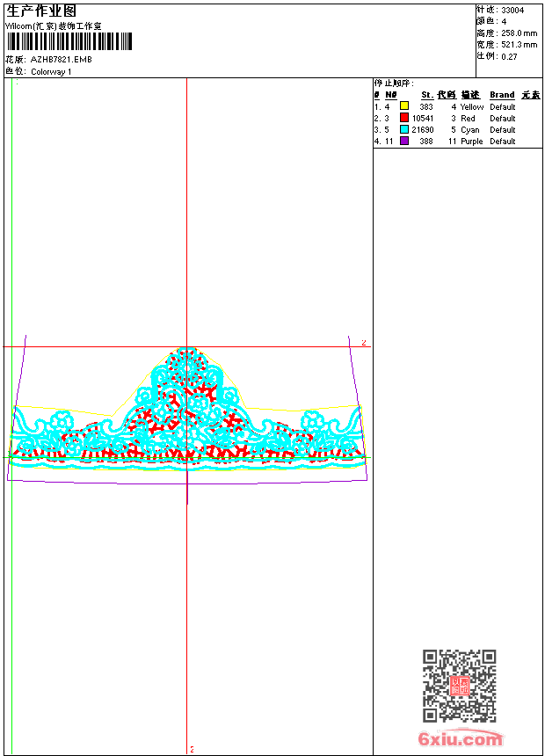This screenshot has width=545, height=756.
Task: Open the 6xiu.com logo link
Action: [461, 739]
